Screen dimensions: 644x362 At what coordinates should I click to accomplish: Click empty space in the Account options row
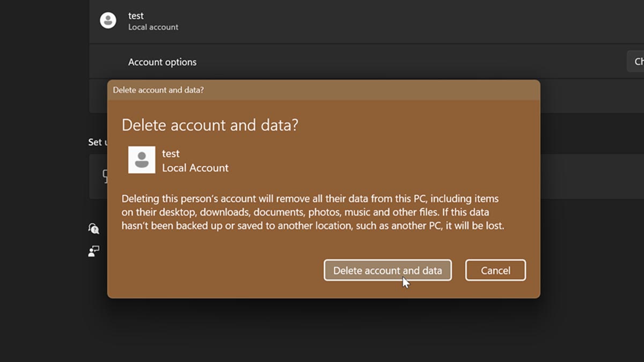click(x=402, y=62)
